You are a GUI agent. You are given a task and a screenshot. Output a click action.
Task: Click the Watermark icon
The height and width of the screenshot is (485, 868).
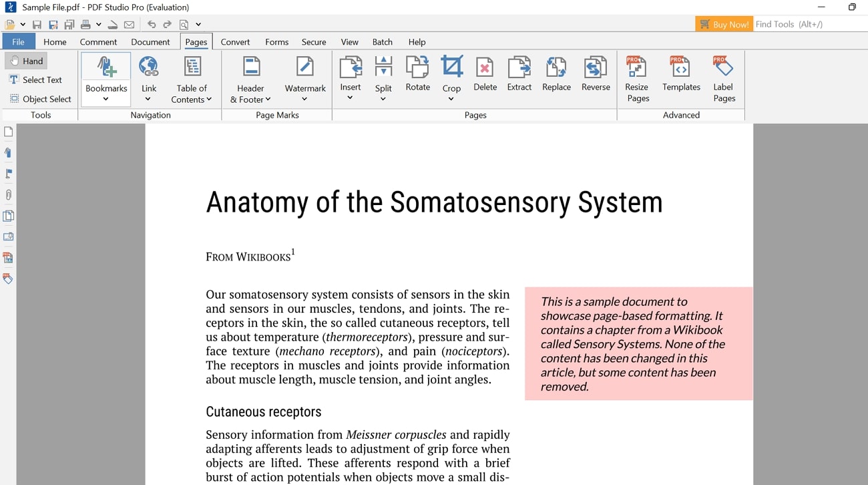[305, 67]
